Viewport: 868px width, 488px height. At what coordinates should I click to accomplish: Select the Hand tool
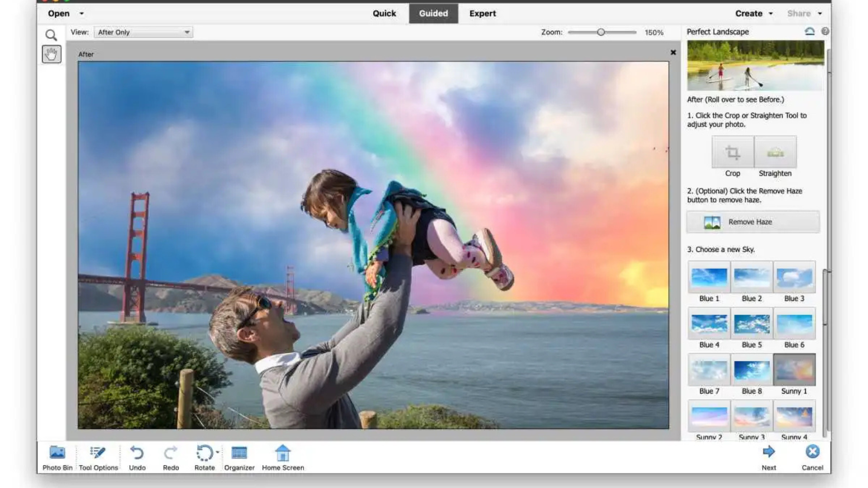(x=51, y=54)
